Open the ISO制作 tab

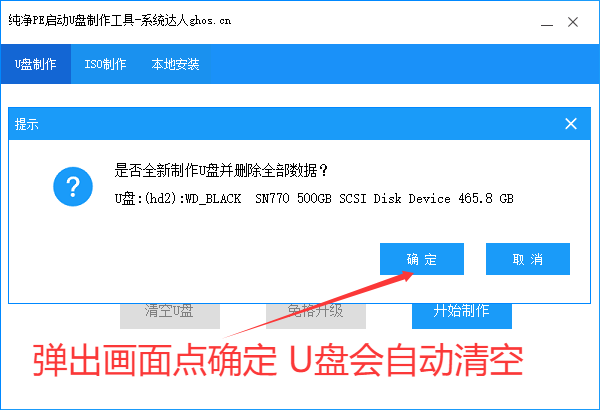(105, 65)
